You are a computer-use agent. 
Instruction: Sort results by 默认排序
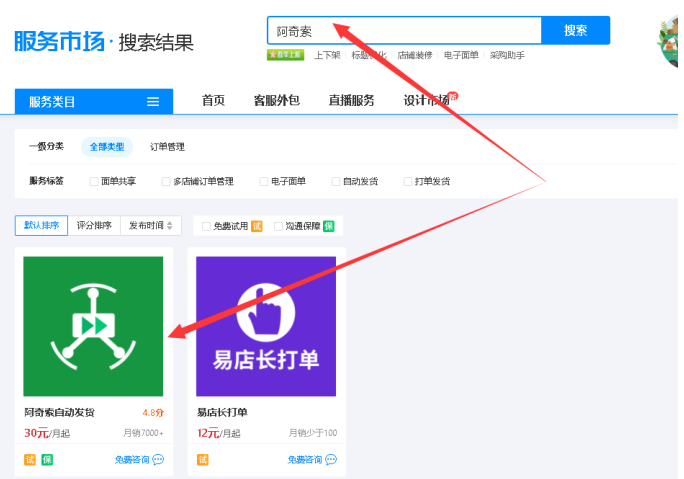tap(41, 226)
